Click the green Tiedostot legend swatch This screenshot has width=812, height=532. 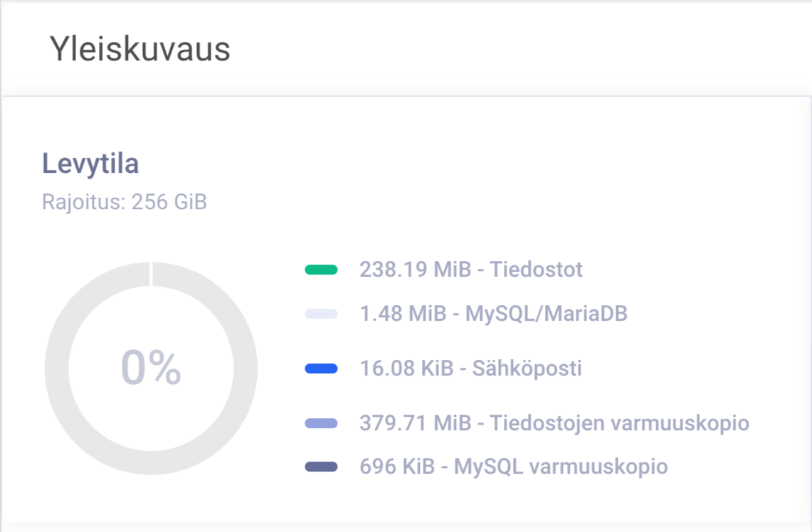320,270
